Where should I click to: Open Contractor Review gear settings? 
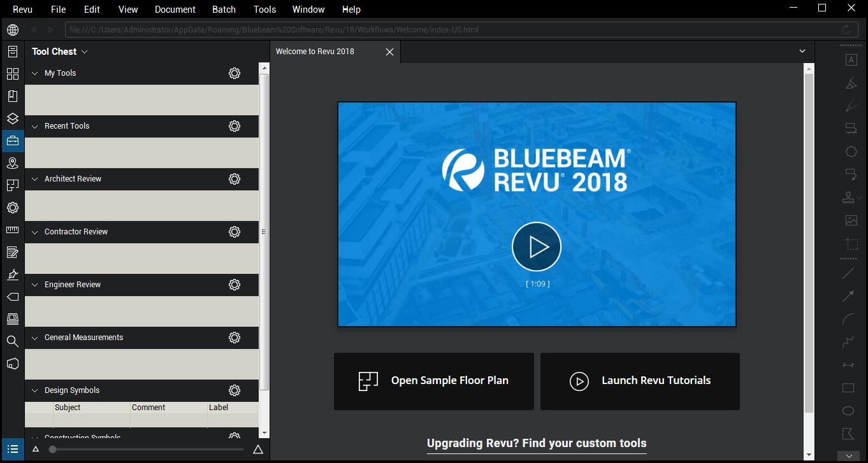tap(235, 232)
